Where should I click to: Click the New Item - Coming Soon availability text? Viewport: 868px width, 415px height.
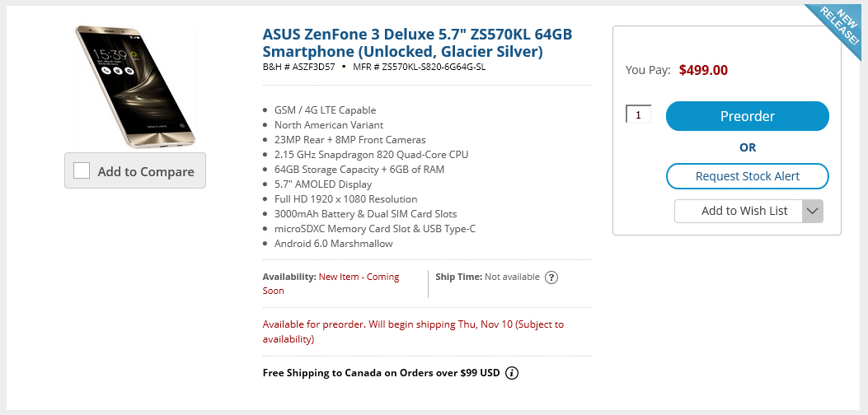coord(331,284)
